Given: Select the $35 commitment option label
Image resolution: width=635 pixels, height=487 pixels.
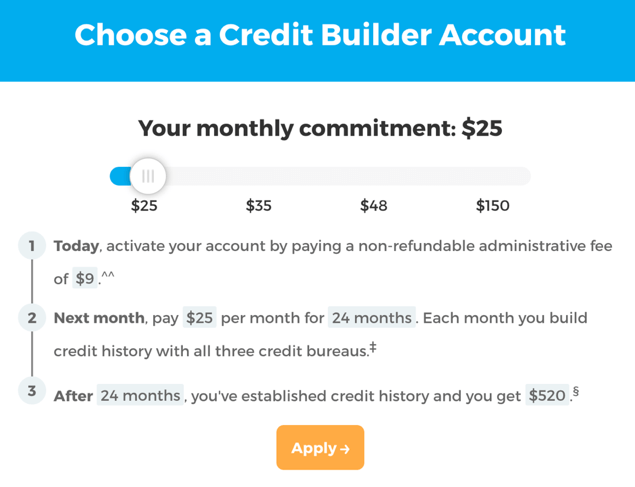Looking at the screenshot, I should tap(259, 206).
